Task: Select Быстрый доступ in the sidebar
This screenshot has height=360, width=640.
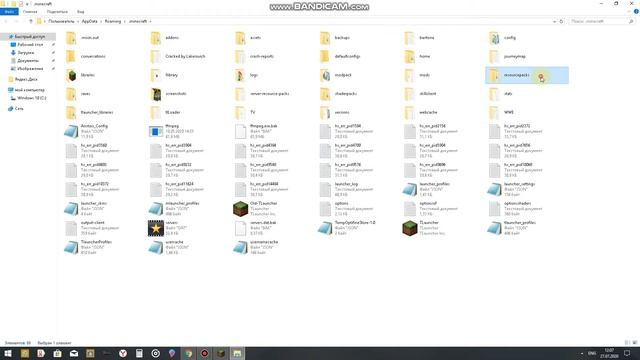Action: 27,37
